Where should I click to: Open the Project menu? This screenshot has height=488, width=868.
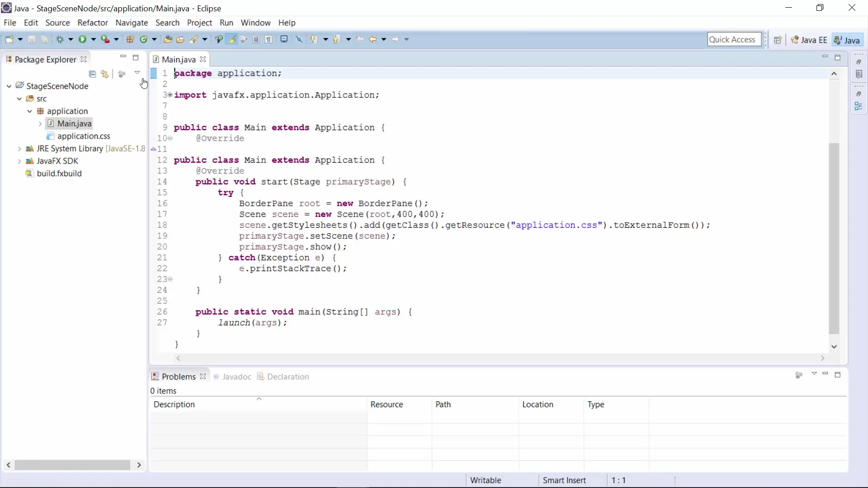pyautogui.click(x=199, y=23)
